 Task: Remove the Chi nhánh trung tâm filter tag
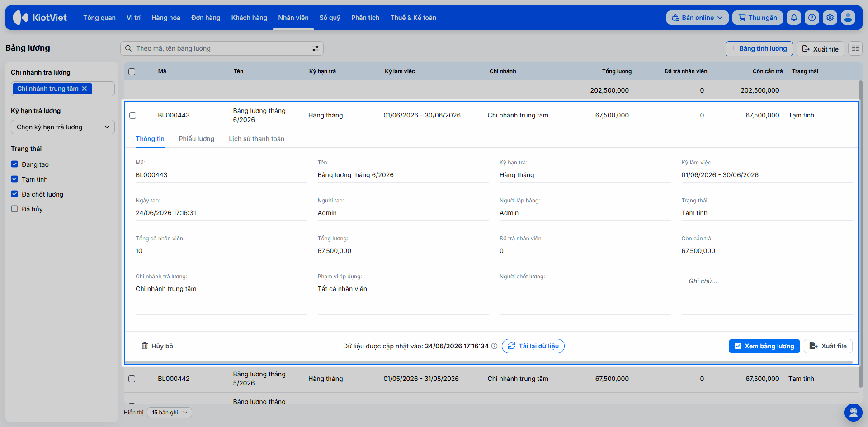pyautogui.click(x=85, y=89)
